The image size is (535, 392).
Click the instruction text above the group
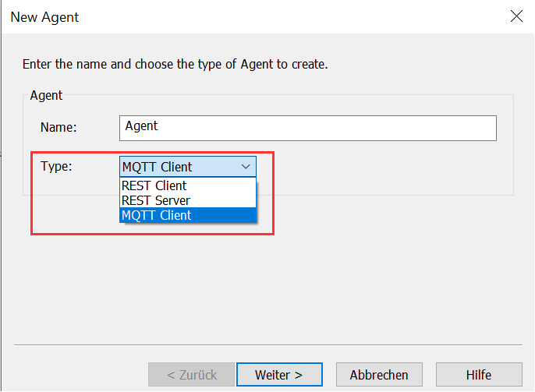175,64
